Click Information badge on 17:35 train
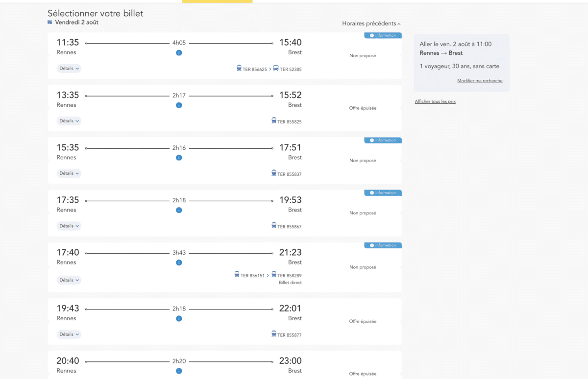Screen dimensions: 588x379 point(383,193)
